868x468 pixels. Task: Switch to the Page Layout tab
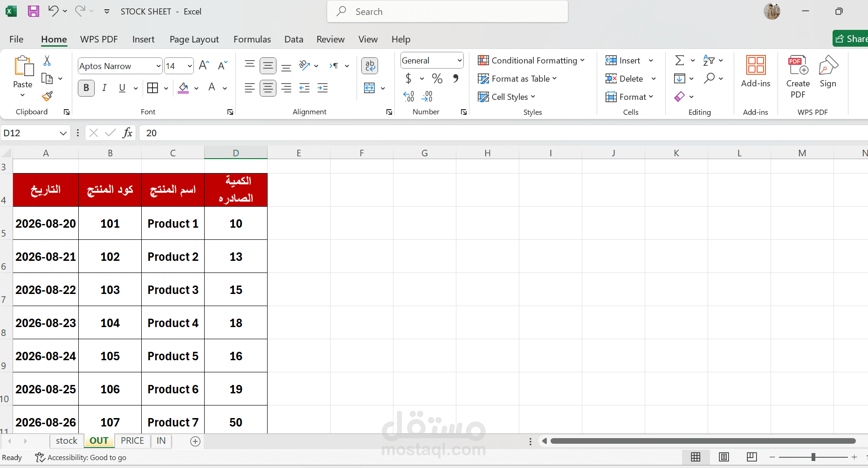coord(194,39)
